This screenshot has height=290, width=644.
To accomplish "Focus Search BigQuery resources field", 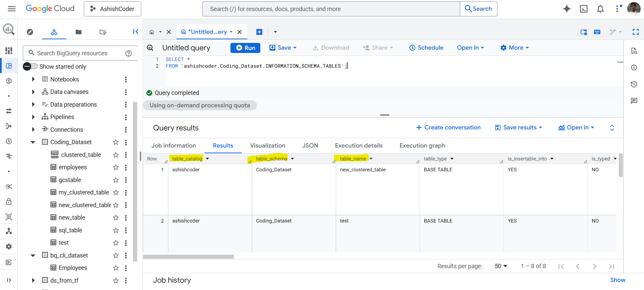I will [x=80, y=53].
